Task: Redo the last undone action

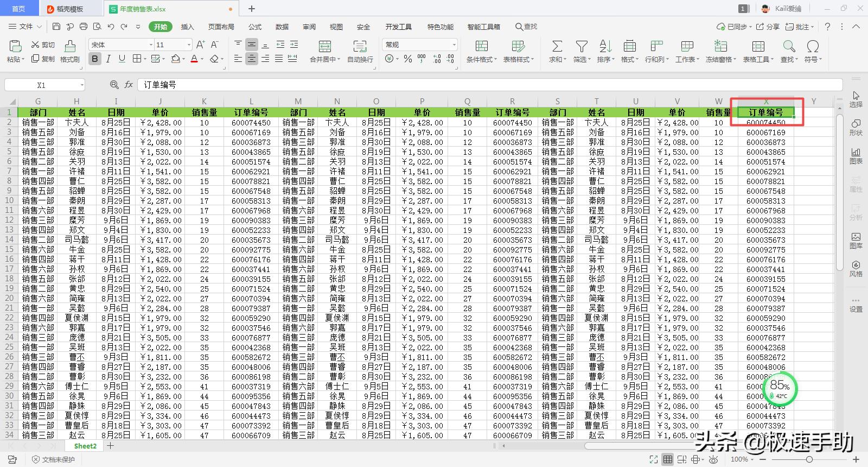Action: point(124,27)
